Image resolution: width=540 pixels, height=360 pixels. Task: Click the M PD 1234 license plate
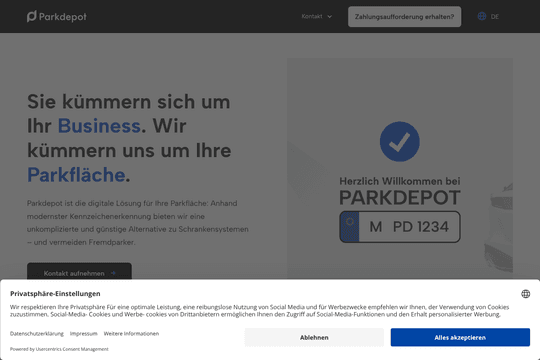[x=400, y=227]
